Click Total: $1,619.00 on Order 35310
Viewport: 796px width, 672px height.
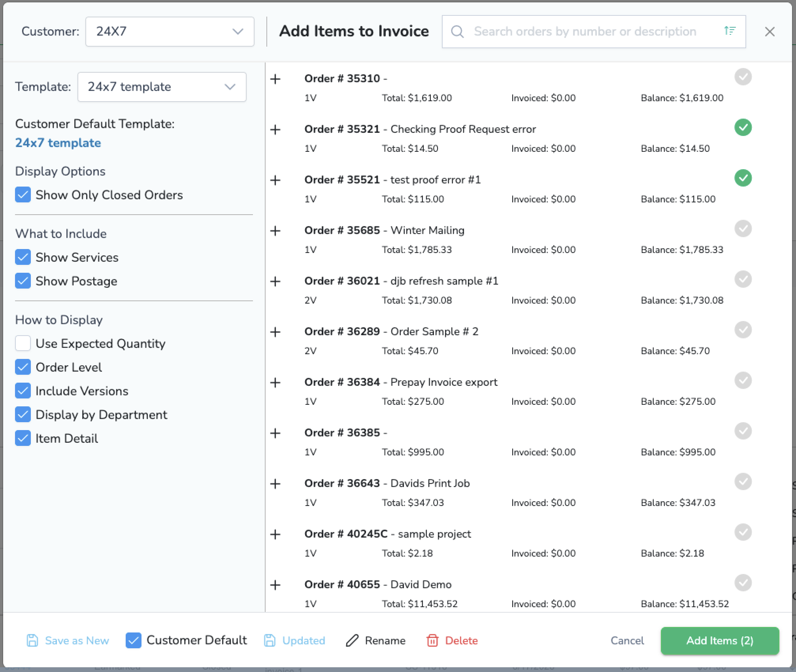click(417, 98)
